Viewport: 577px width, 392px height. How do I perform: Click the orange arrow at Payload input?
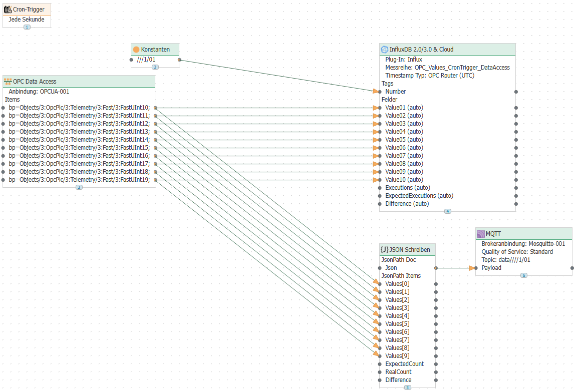pyautogui.click(x=472, y=268)
